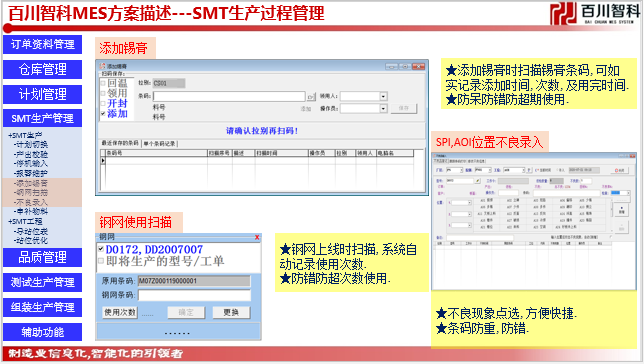Select 不良录入 tree item

coord(31,202)
